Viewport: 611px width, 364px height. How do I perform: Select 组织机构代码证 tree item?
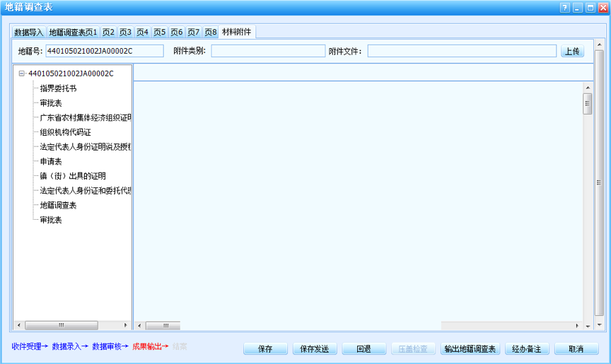tap(66, 132)
